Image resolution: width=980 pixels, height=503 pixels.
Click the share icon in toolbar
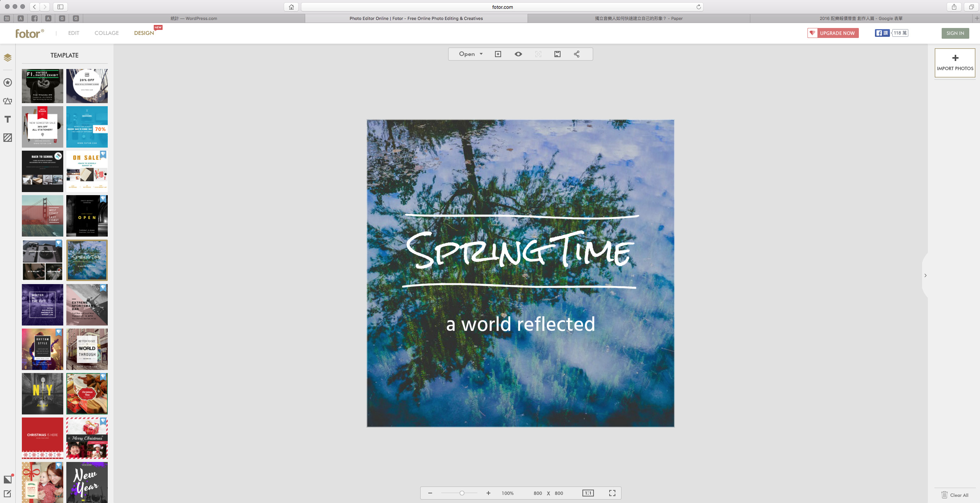pos(577,54)
